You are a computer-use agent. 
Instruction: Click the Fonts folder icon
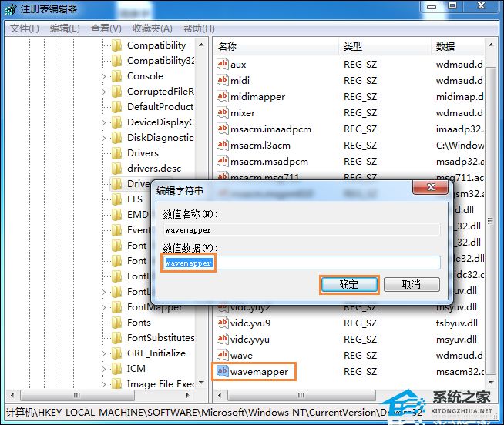[116, 323]
